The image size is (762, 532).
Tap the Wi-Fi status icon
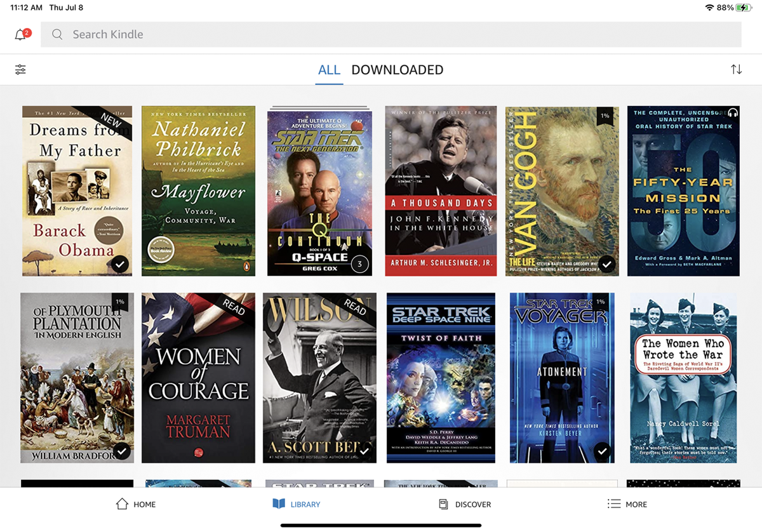[709, 8]
